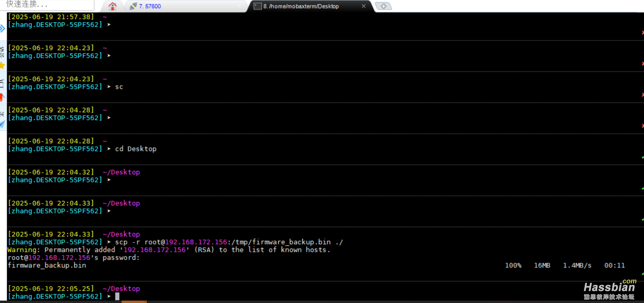Click "firmware_backup.bin" in the transfer progress line
Screen dimensions: 644x303
click(x=47, y=265)
